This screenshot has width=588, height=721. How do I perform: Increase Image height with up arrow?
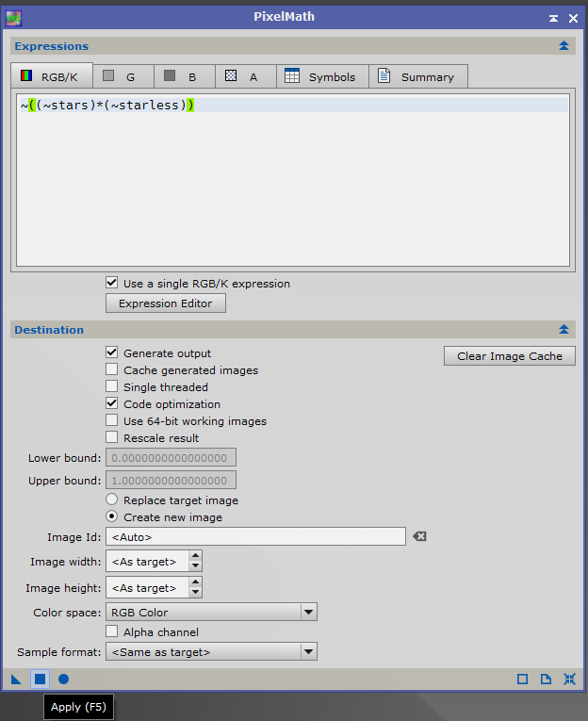tap(195, 582)
